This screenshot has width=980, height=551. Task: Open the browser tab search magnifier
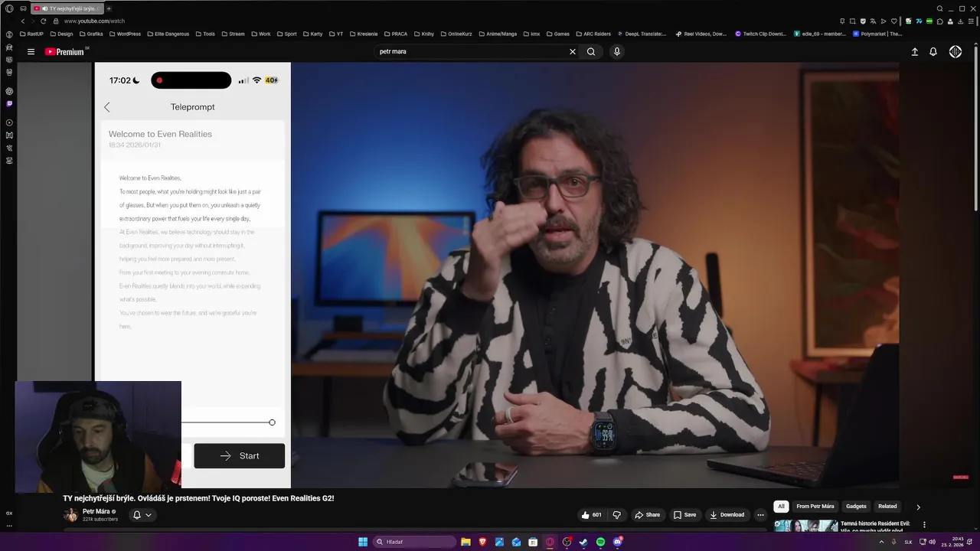coord(940,8)
